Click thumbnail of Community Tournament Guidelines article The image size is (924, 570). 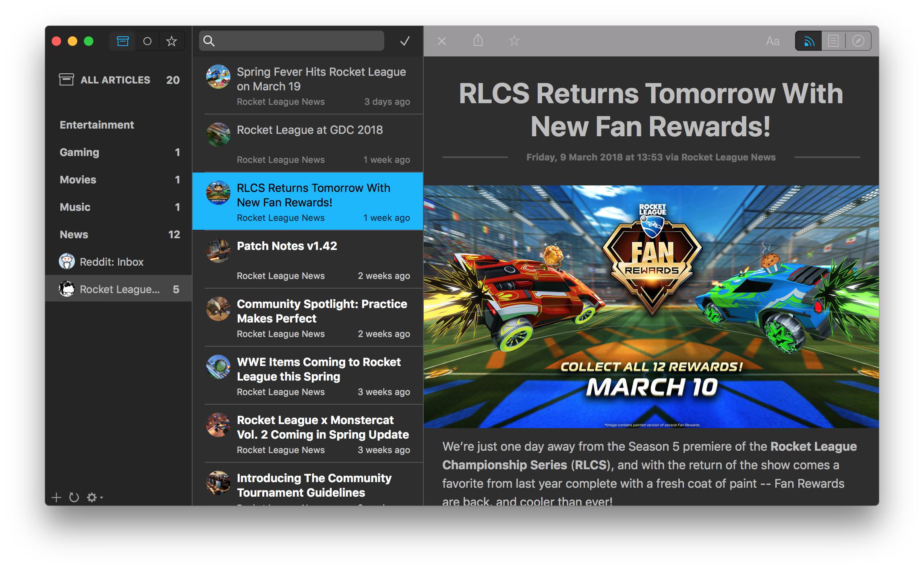(218, 483)
